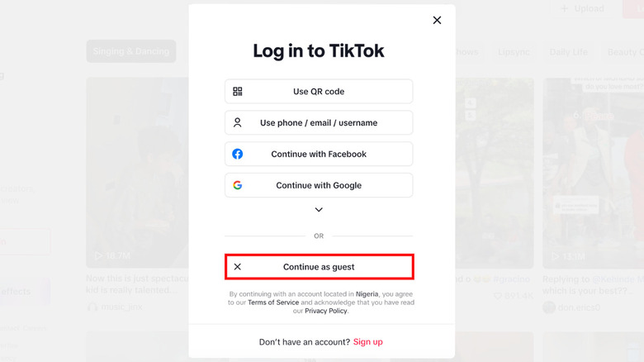
Task: Open the Daily Life category tab
Action: 568,52
